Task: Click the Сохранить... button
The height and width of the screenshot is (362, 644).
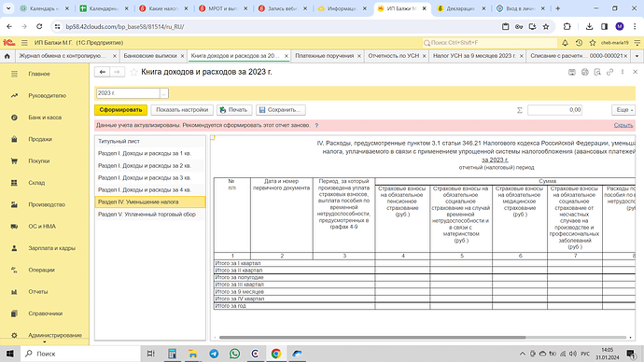Action: tap(281, 110)
